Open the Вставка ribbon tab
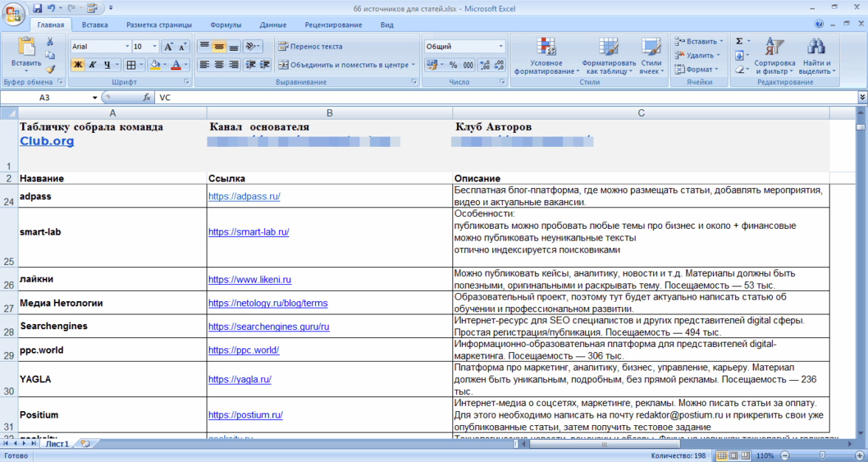The height and width of the screenshot is (462, 868). pos(95,25)
